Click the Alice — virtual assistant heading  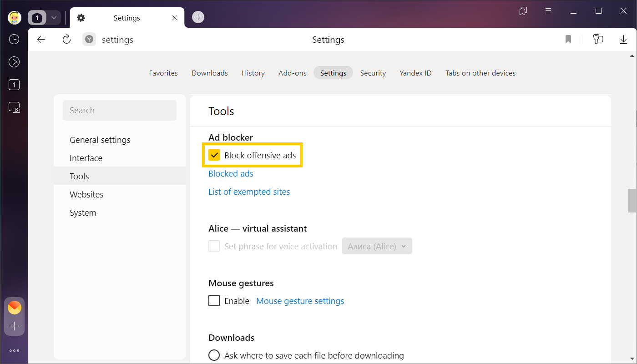pos(258,228)
